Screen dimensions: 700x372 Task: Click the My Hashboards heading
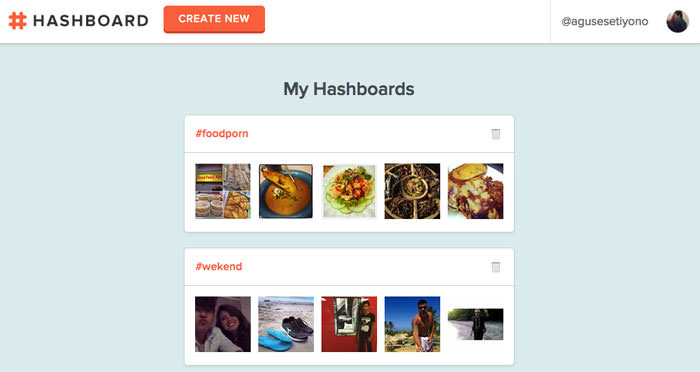click(349, 89)
